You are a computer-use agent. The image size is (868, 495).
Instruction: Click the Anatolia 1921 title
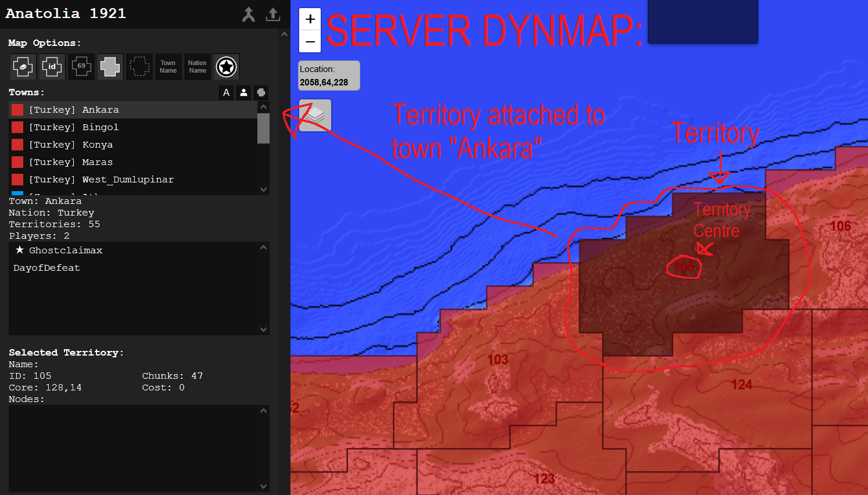pos(66,13)
